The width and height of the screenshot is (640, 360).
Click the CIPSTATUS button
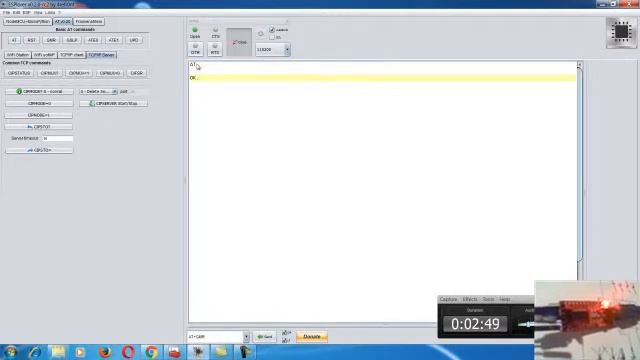tap(19, 73)
